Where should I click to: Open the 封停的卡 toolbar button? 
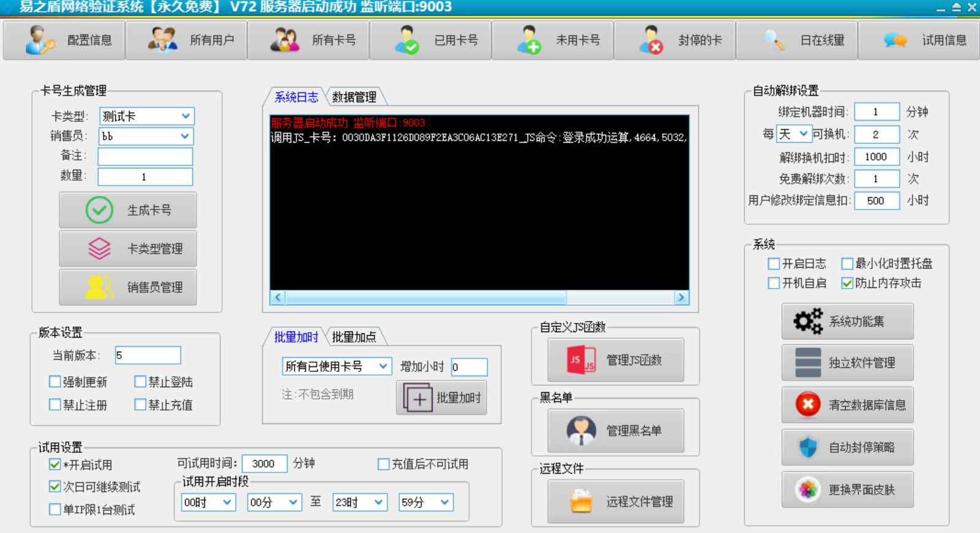pos(675,40)
